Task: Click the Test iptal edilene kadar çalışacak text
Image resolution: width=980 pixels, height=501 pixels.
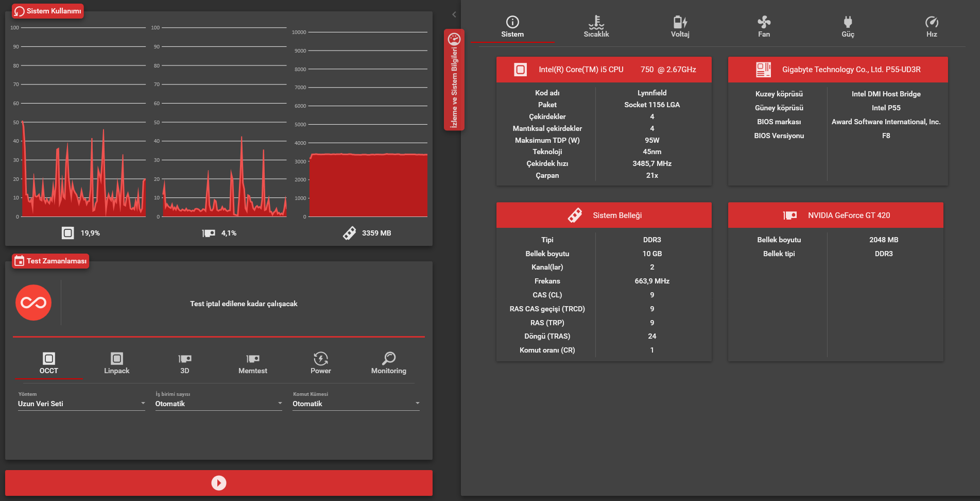Action: point(244,304)
